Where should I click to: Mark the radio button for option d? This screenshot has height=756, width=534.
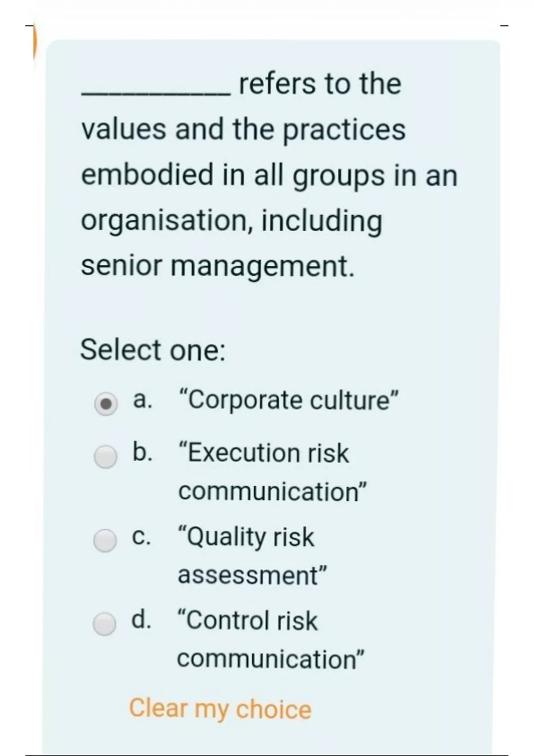pos(105,623)
